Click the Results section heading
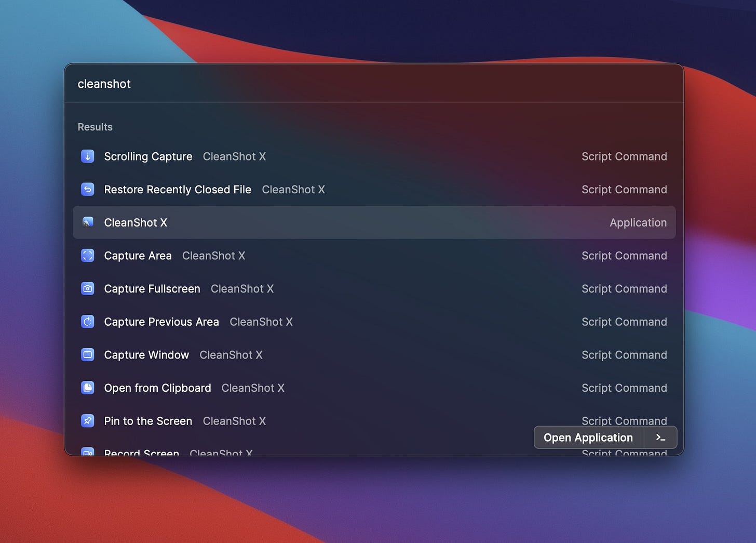Screen dimensions: 756x543 tap(95, 127)
